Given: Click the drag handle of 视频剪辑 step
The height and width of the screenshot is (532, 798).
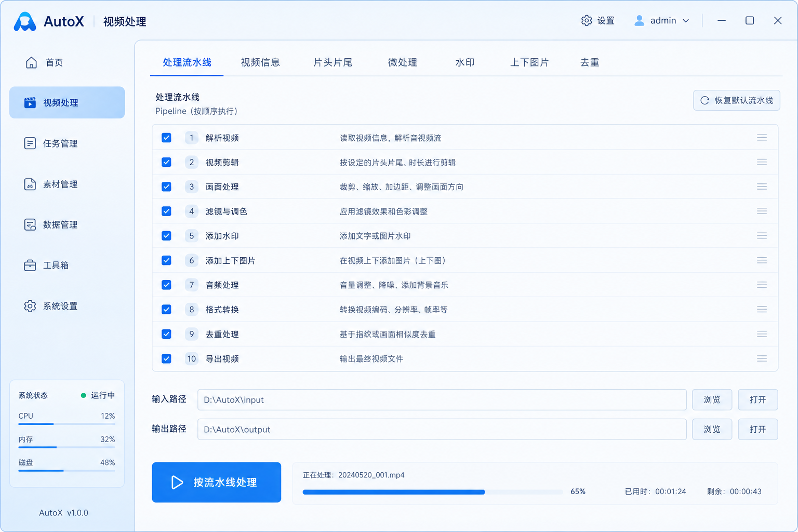Looking at the screenshot, I should [x=762, y=162].
